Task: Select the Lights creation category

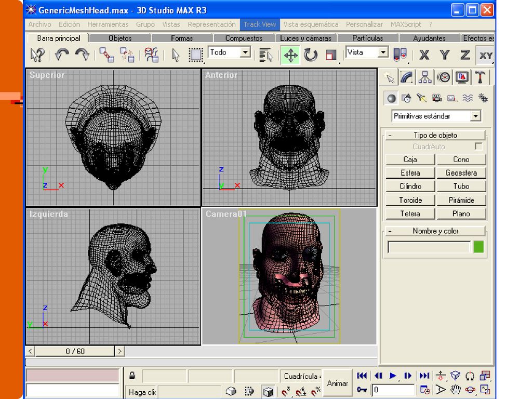Action: 421,98
